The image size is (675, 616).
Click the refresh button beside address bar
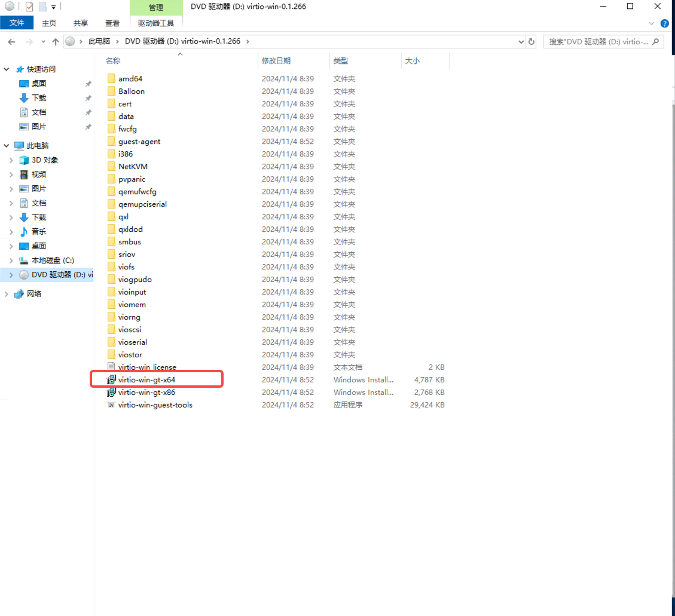[532, 42]
